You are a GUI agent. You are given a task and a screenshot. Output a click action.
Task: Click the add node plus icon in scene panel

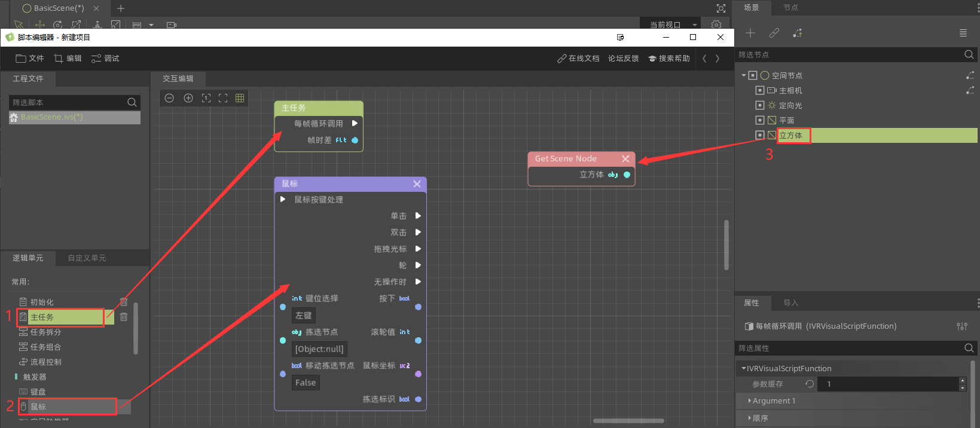tap(750, 33)
